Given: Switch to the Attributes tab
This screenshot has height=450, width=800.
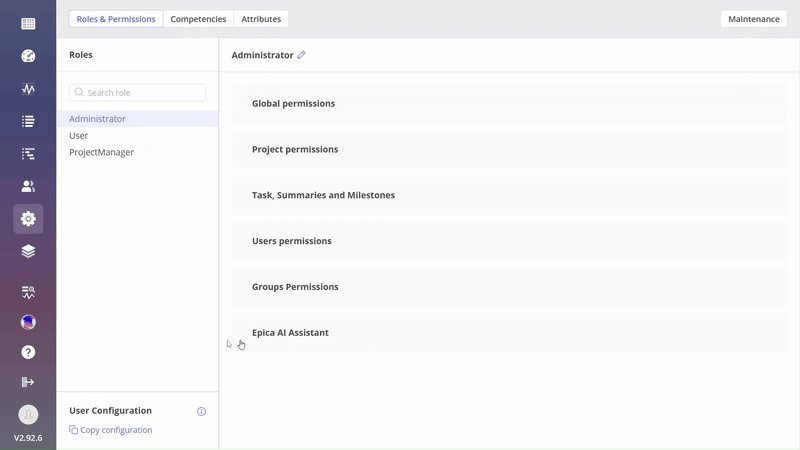Looking at the screenshot, I should [x=261, y=19].
